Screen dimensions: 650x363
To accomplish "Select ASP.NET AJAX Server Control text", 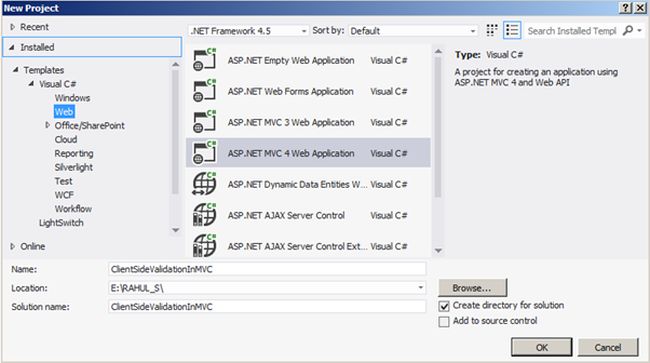I will click(286, 215).
